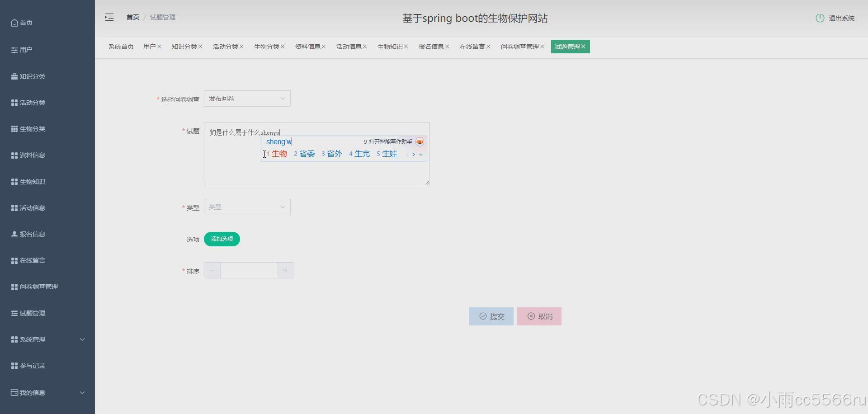Open the 选择问卷调查 dropdown
This screenshot has width=868, height=414.
point(247,99)
